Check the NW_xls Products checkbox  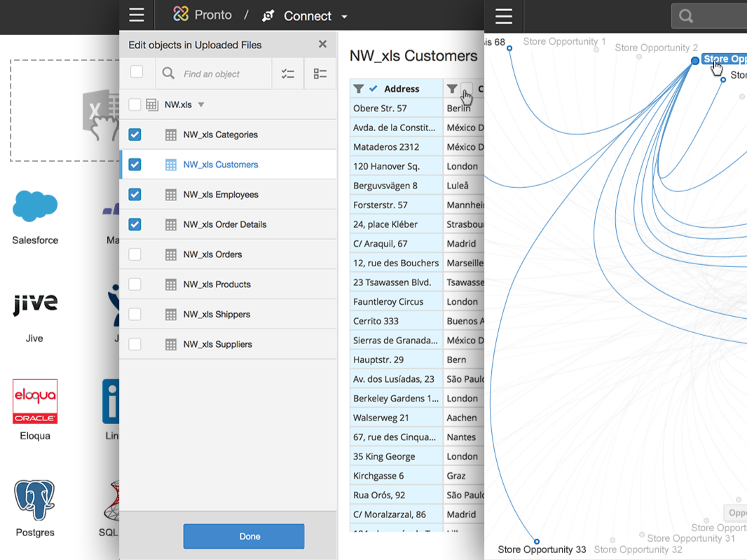click(135, 285)
